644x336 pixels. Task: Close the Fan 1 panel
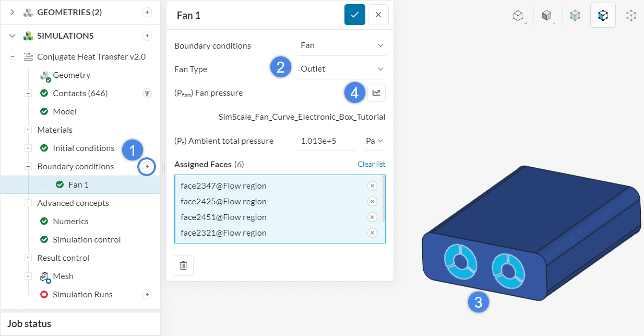pos(378,15)
